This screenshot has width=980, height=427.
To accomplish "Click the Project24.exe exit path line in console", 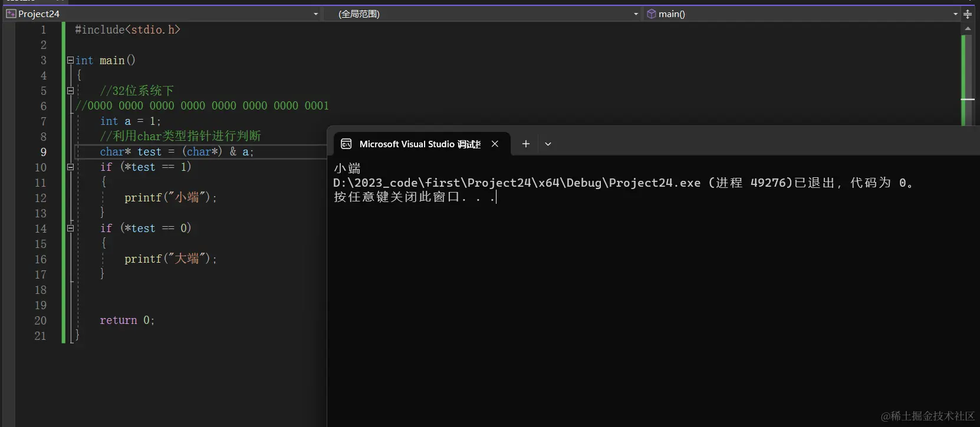I will tap(624, 183).
